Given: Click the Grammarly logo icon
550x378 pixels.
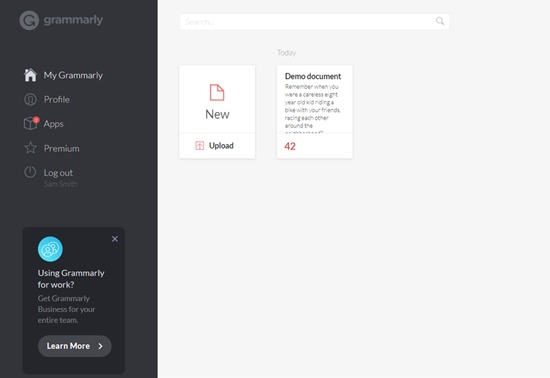Looking at the screenshot, I should point(29,20).
